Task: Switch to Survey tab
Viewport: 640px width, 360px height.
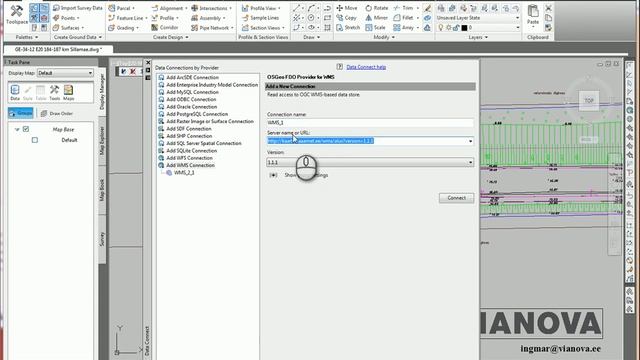Action: [x=102, y=239]
